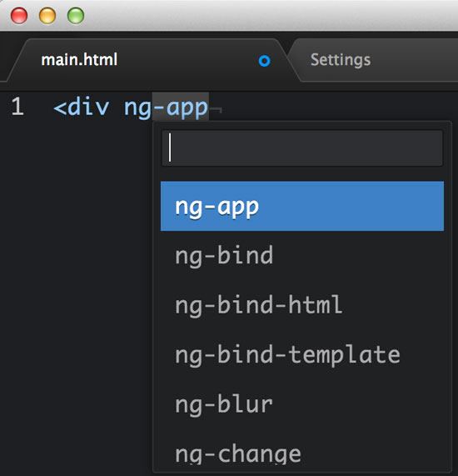Choose ng-app from the autocomplete list
This screenshot has height=476, width=458.
click(302, 206)
